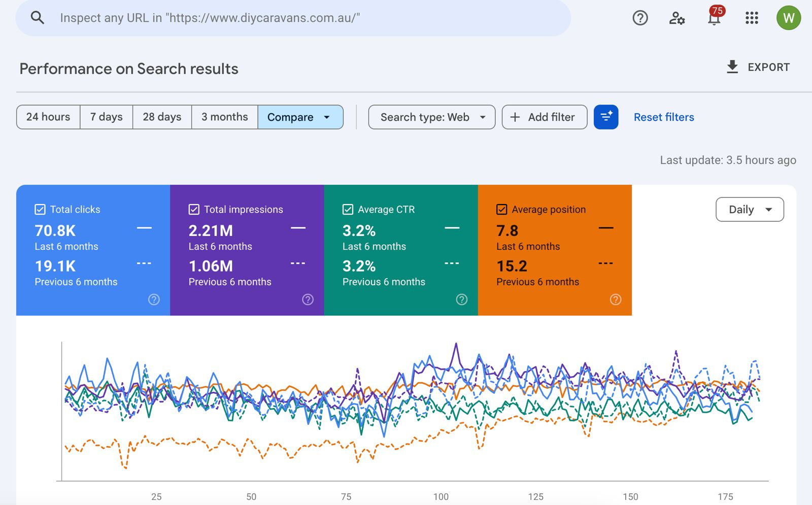Uncheck the Total clicks checkbox
This screenshot has width=812, height=505.
(40, 210)
